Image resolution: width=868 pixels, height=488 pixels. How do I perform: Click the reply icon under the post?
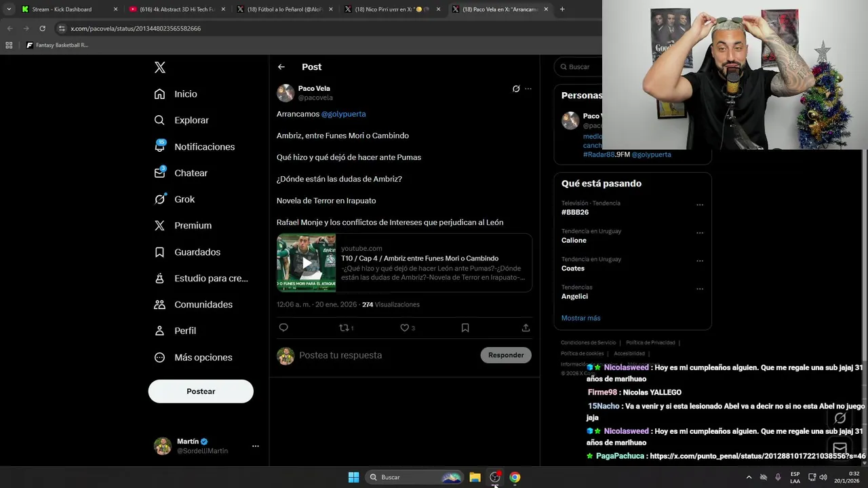(x=283, y=327)
